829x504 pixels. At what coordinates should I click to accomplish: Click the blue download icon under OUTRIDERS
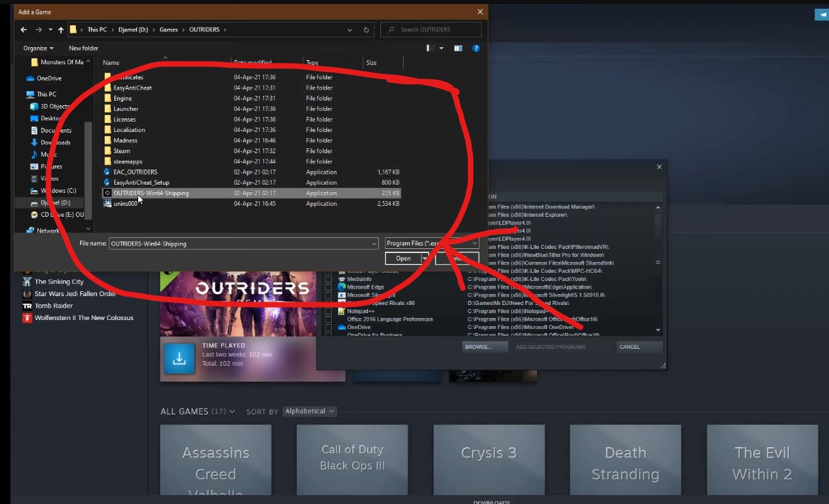point(179,358)
